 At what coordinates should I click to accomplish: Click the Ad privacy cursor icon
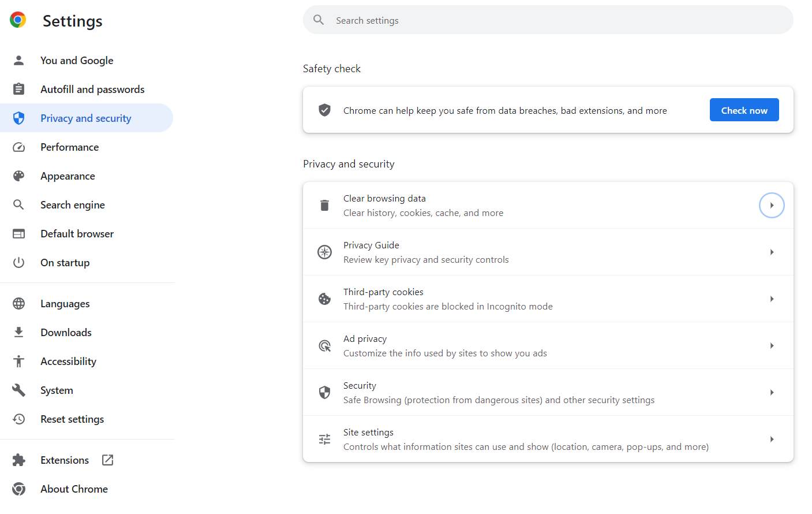click(325, 345)
